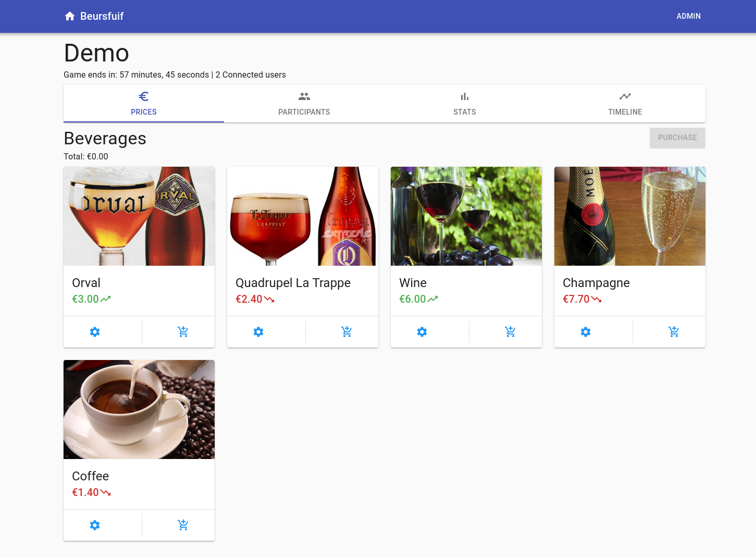Click the falling trend arrow beside Coffee price
Image resolution: width=756 pixels, height=558 pixels.
(x=106, y=492)
